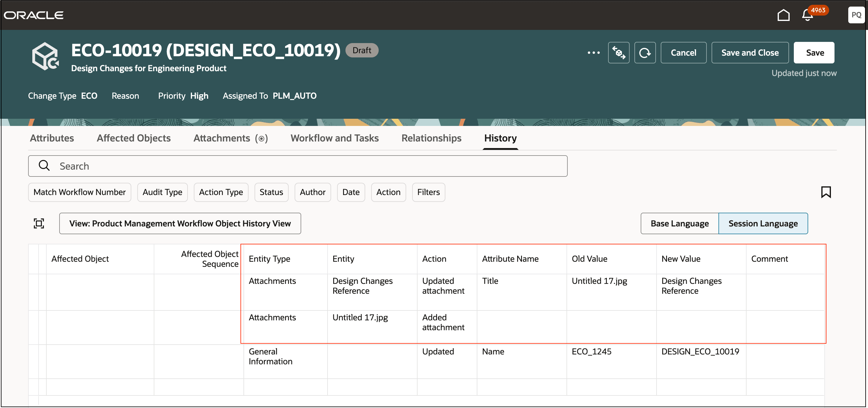Expand the Action Type filter
This screenshot has height=408, width=868.
point(221,192)
